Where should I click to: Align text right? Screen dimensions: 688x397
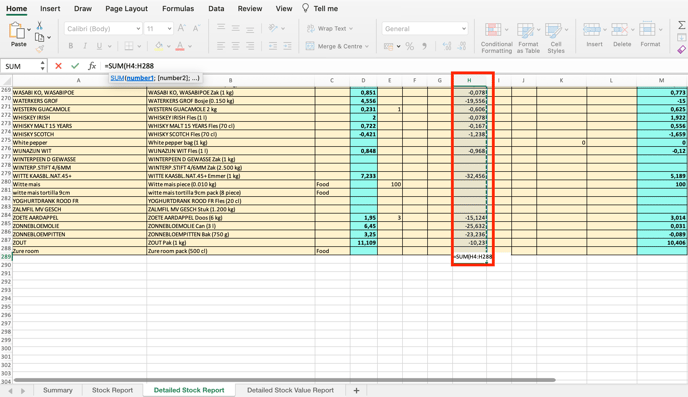tap(250, 46)
